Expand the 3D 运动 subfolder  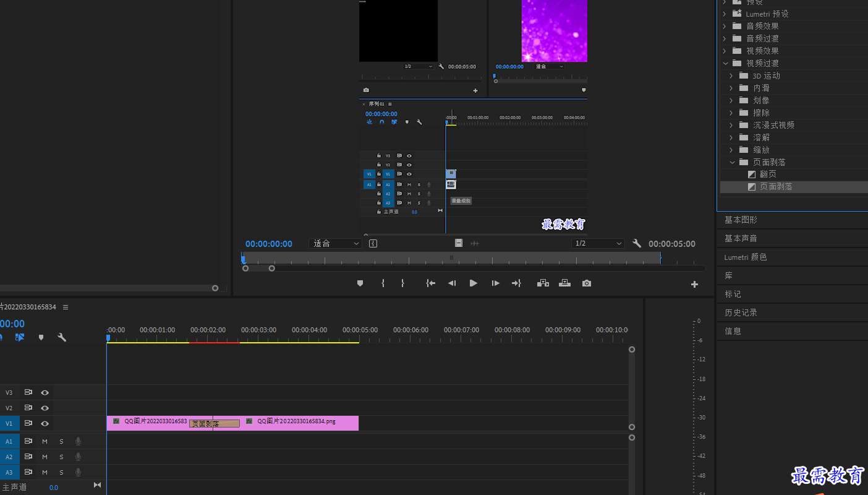click(x=731, y=75)
